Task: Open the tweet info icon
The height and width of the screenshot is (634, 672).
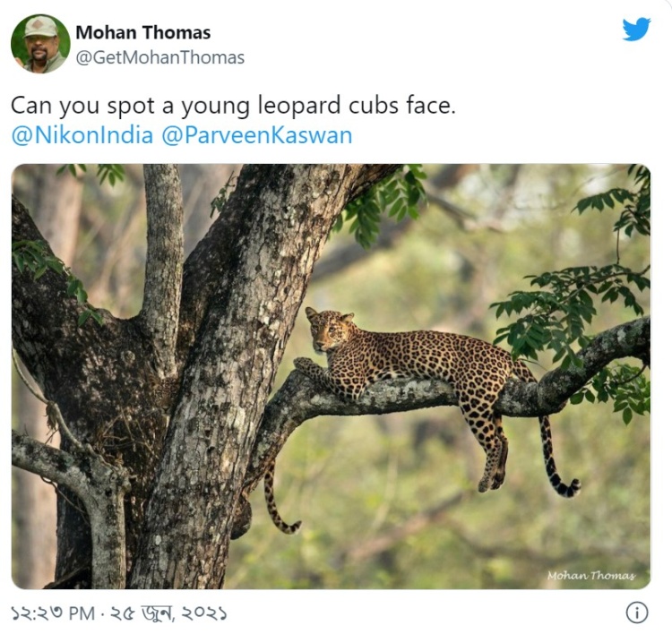Action: point(636,613)
